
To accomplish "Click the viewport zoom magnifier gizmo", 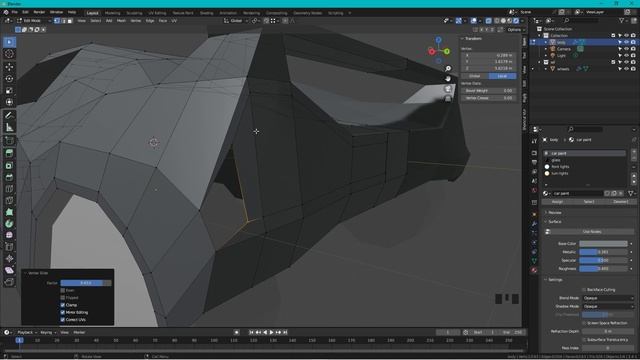I will (448, 69).
